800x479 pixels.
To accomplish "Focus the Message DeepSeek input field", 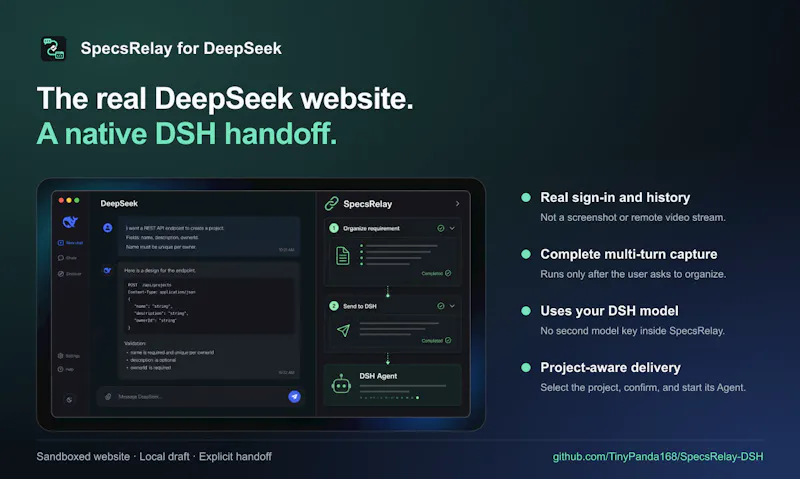I will coord(200,396).
